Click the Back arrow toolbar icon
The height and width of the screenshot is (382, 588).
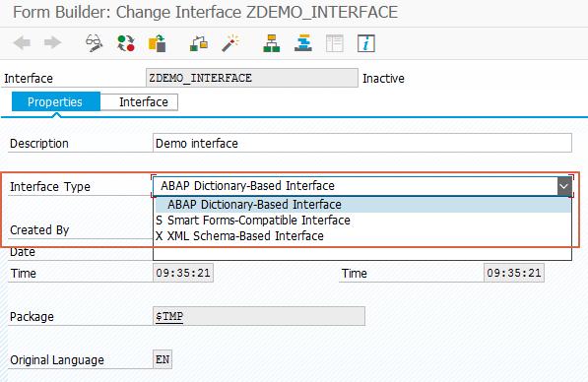(22, 42)
